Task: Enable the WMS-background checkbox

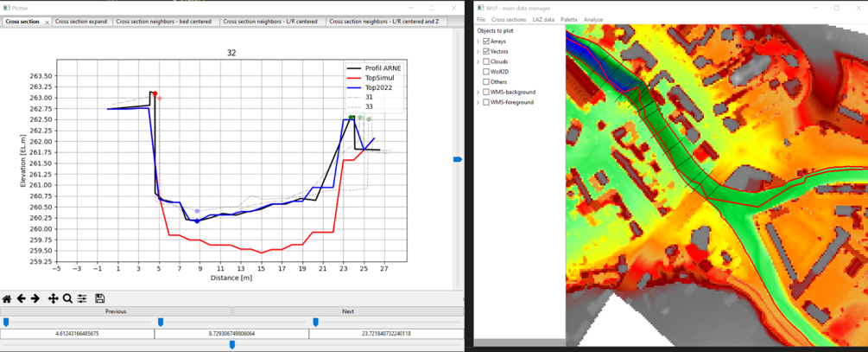Action: 486,92
